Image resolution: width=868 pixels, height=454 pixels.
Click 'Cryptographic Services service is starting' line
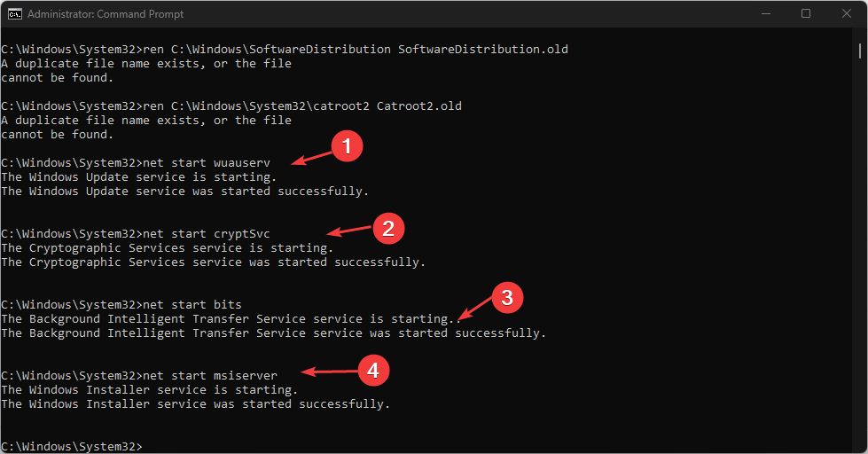tap(168, 248)
